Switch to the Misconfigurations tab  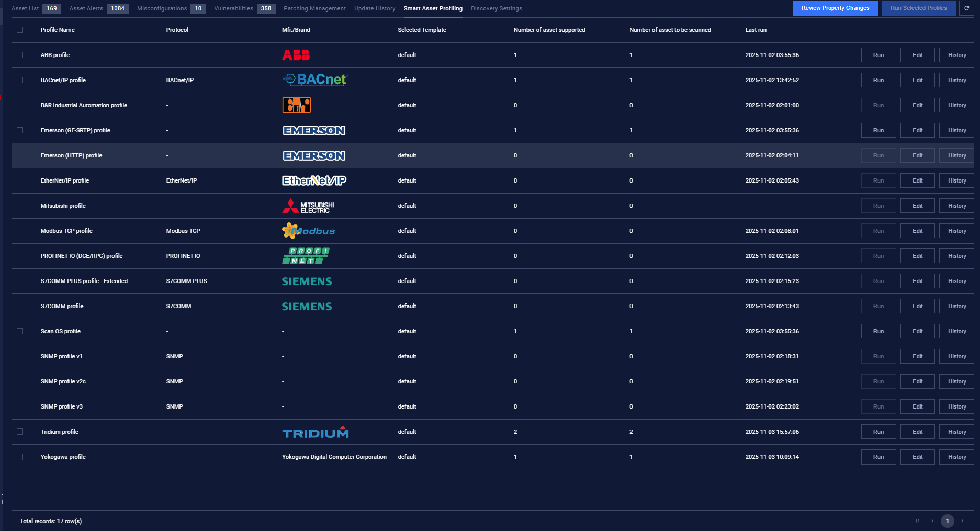(171, 8)
